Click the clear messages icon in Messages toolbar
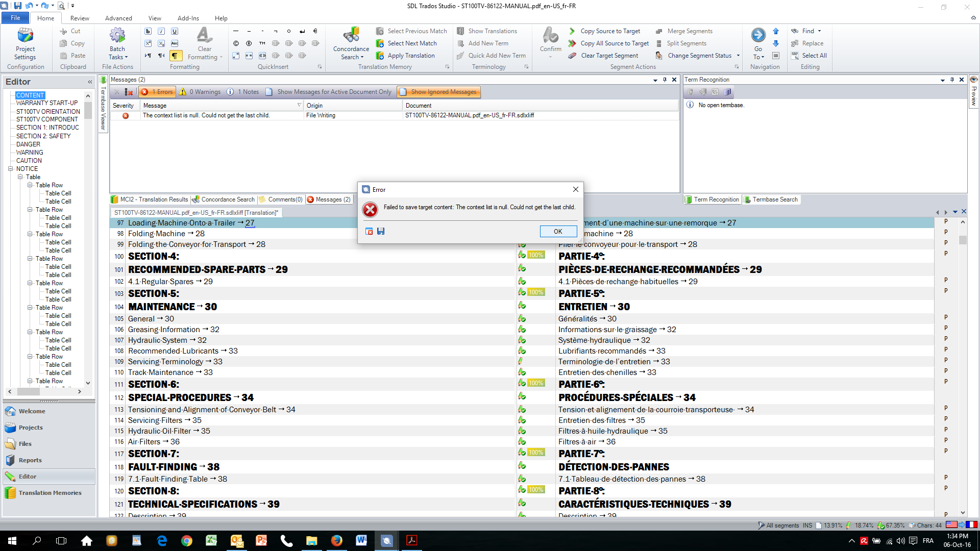The image size is (980, 551). (x=129, y=92)
